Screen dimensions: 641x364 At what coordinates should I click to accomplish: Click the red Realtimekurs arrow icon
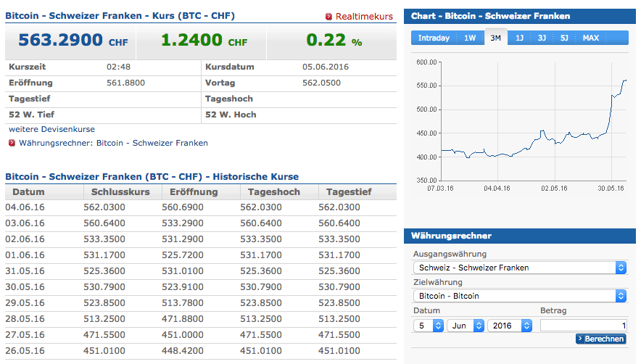point(328,17)
